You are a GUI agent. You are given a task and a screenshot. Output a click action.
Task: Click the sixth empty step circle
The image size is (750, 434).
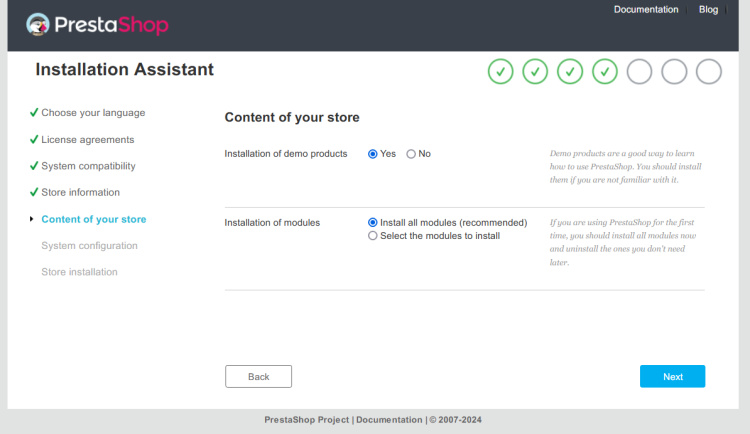tap(674, 72)
